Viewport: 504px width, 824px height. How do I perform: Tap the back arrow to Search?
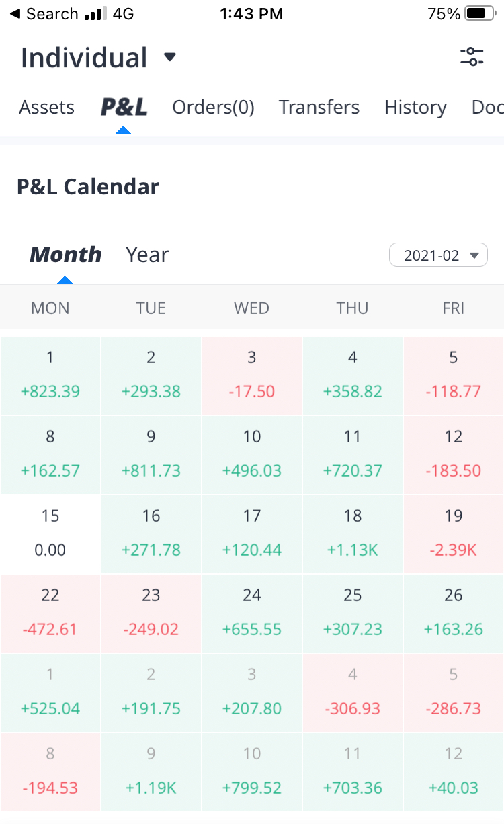click(x=15, y=14)
